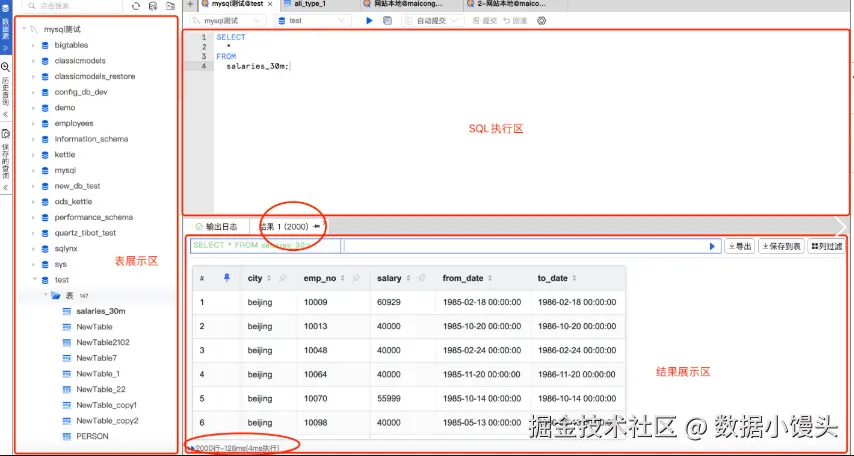Collapse the 表 tables folder
This screenshot has height=456, width=854.
click(46, 295)
